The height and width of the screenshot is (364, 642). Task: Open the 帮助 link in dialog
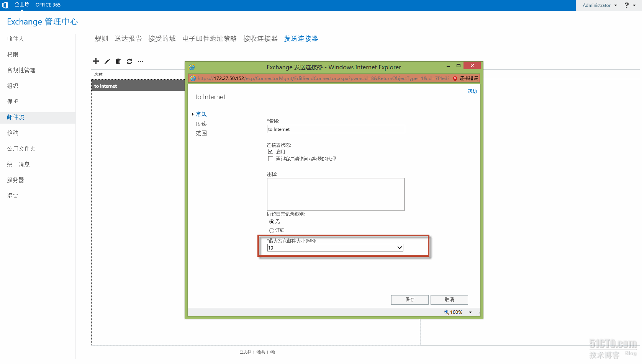point(472,91)
